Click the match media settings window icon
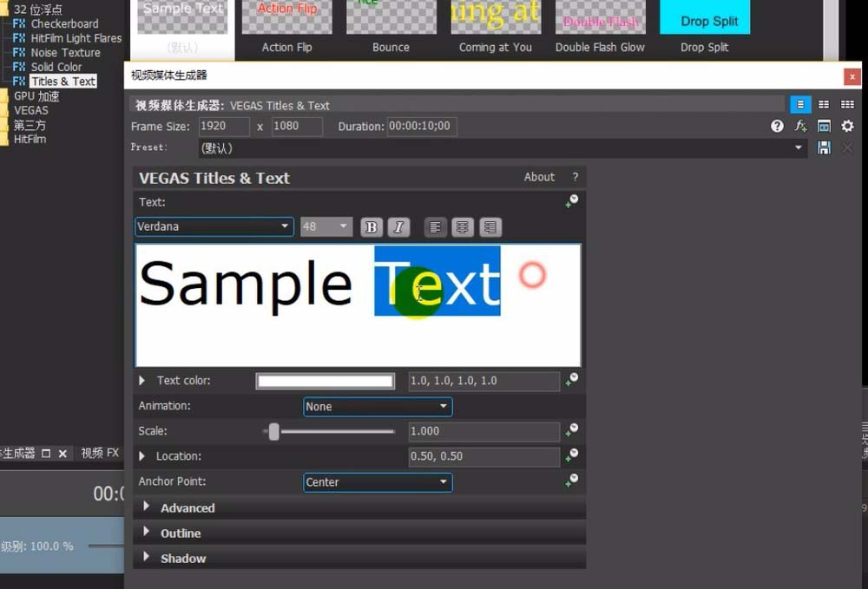This screenshot has width=868, height=589. pos(824,126)
